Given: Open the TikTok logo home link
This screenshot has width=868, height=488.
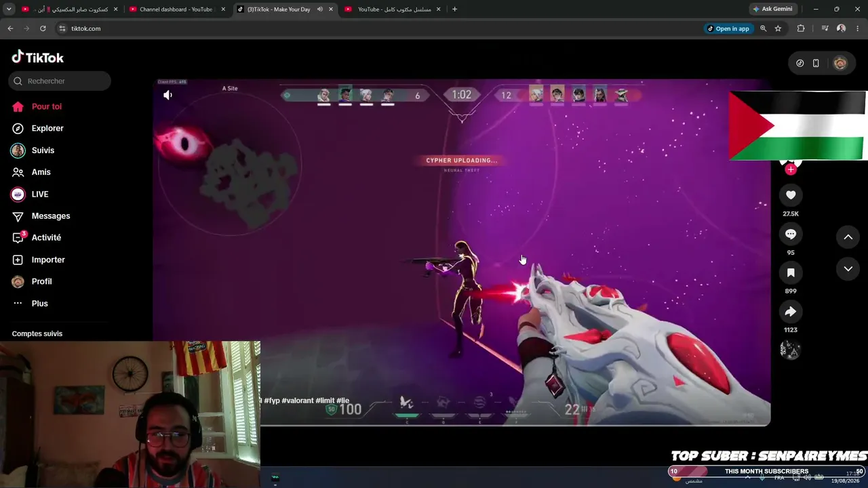Looking at the screenshot, I should [38, 58].
